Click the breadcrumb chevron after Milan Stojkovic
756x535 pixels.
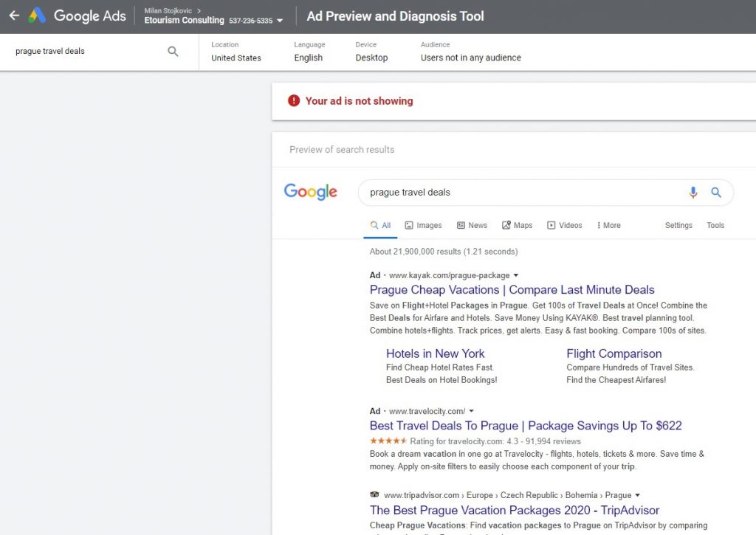[199, 10]
